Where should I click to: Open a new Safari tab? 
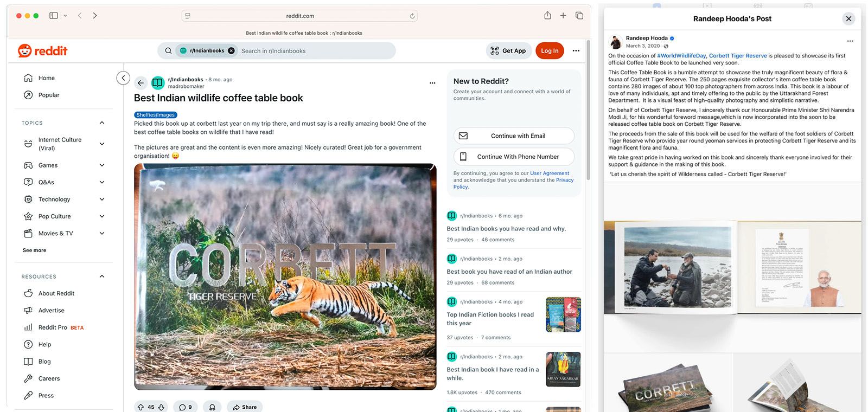[x=563, y=16]
